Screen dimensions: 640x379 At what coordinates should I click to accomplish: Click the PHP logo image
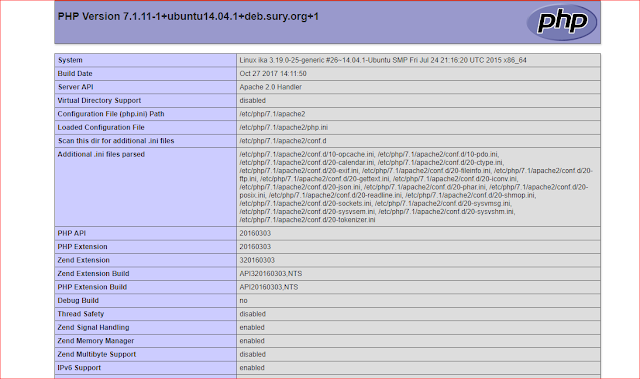point(562,22)
